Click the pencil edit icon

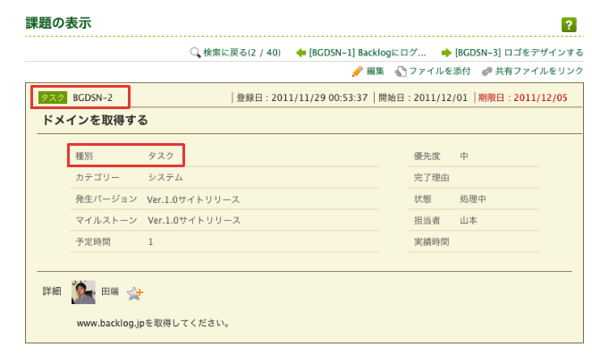358,71
